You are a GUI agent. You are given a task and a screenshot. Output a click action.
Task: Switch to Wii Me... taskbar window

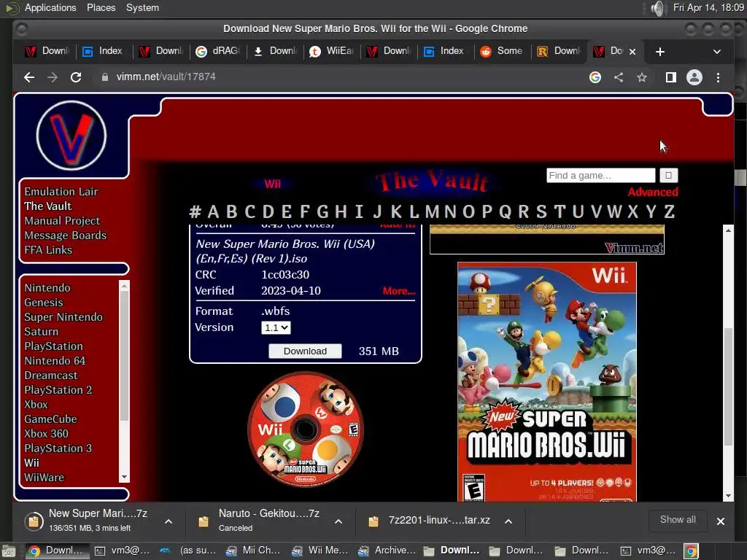coord(320,551)
